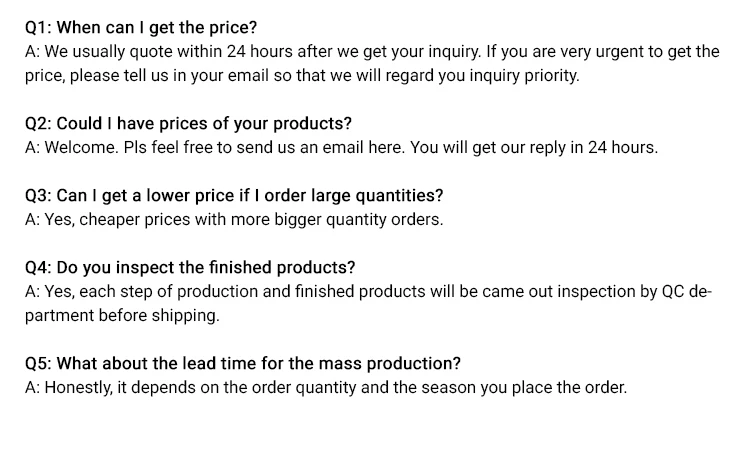
Task: Click the question about ordering large quantities
Action: coord(250,195)
